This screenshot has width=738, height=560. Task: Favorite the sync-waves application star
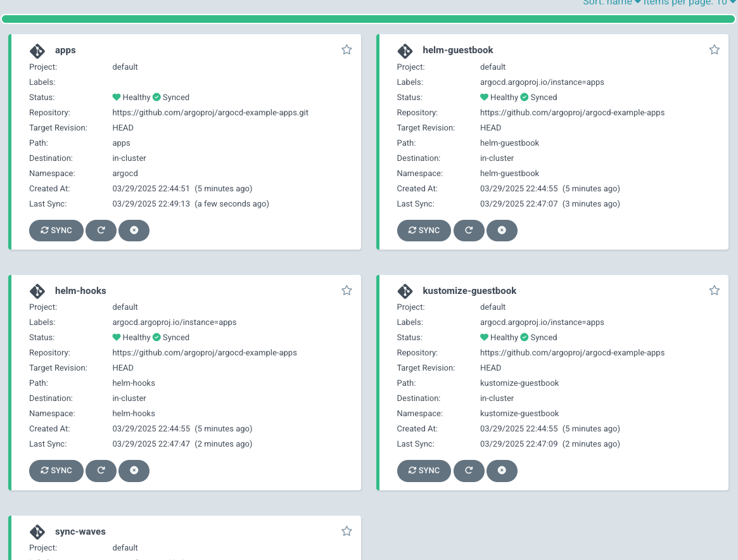[x=347, y=531]
